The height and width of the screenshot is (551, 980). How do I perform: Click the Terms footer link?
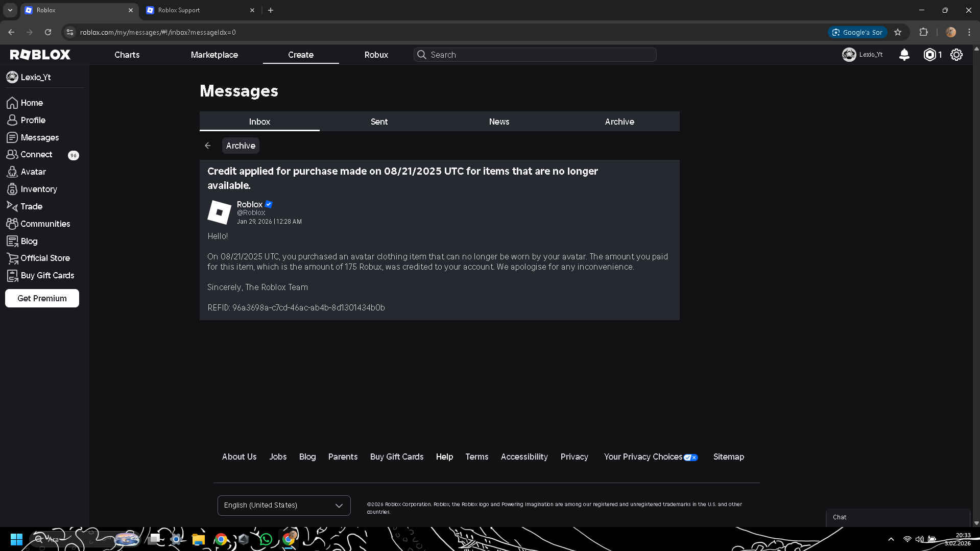coord(477,457)
